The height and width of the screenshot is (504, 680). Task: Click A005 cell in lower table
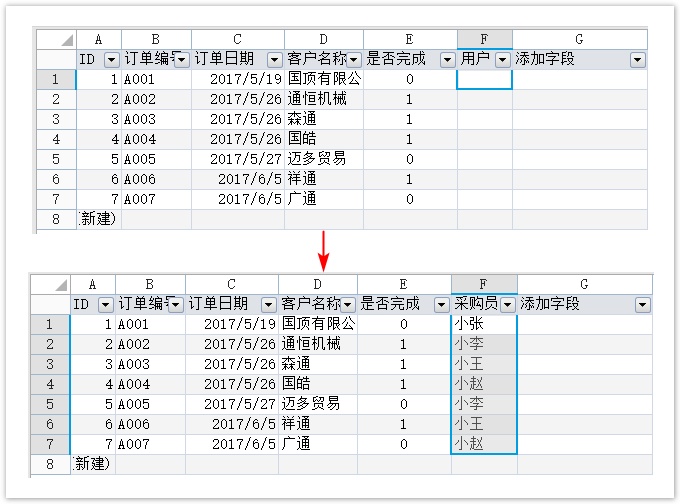click(x=150, y=404)
